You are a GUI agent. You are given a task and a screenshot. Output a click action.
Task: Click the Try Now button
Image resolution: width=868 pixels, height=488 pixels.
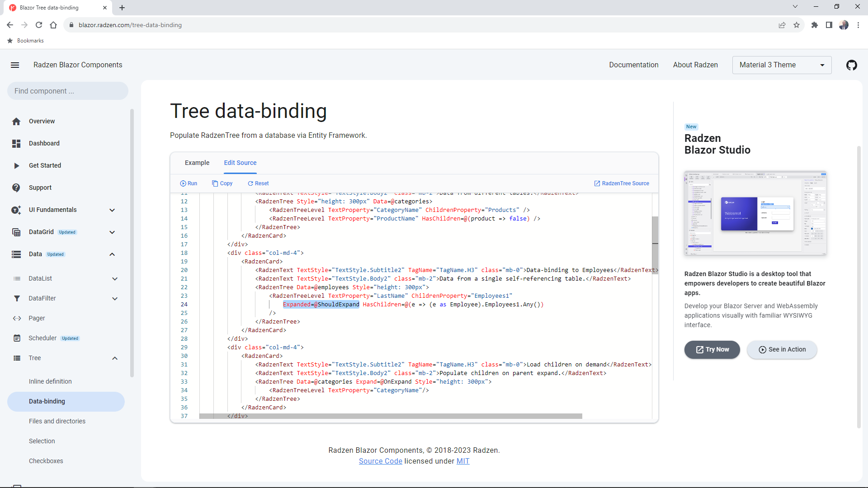[x=712, y=350]
